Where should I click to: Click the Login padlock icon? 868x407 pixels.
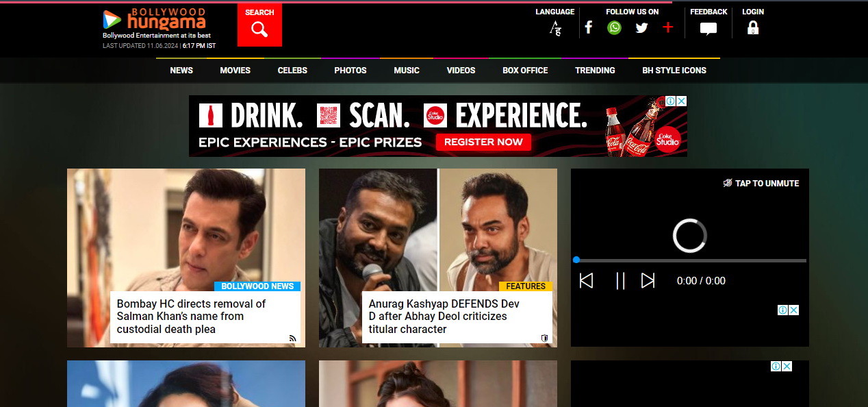753,28
